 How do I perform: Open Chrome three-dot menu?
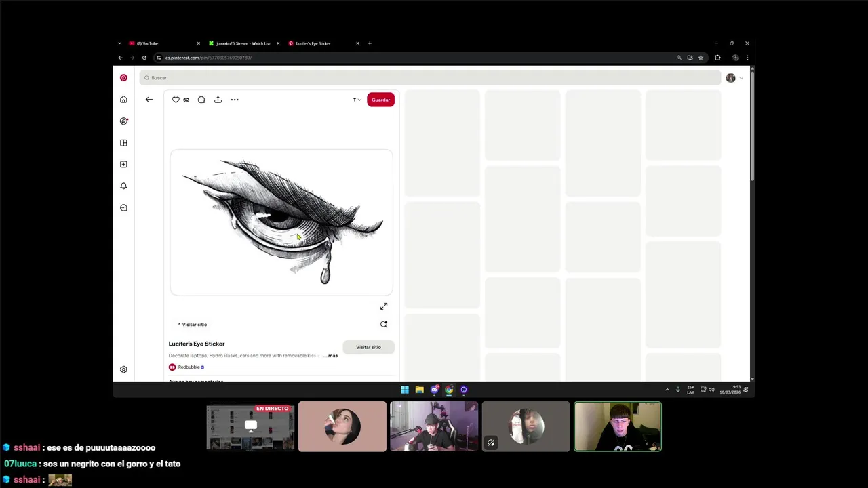pyautogui.click(x=747, y=58)
